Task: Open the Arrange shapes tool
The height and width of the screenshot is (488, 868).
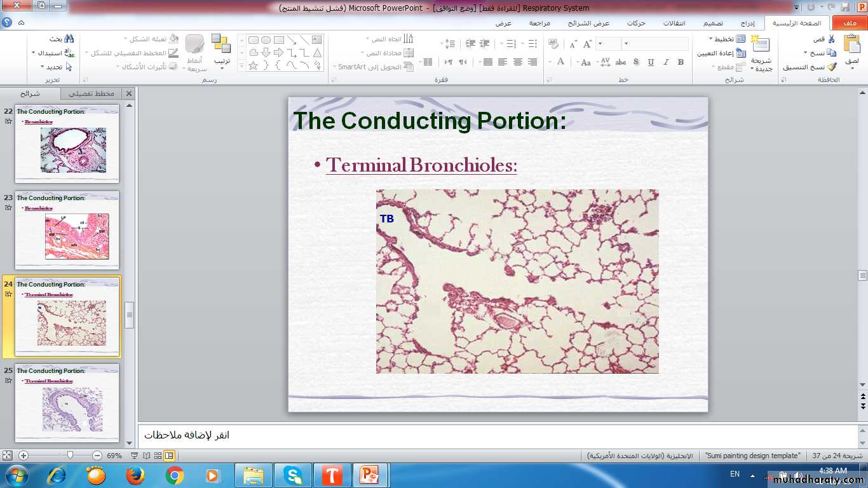Action: [x=221, y=50]
